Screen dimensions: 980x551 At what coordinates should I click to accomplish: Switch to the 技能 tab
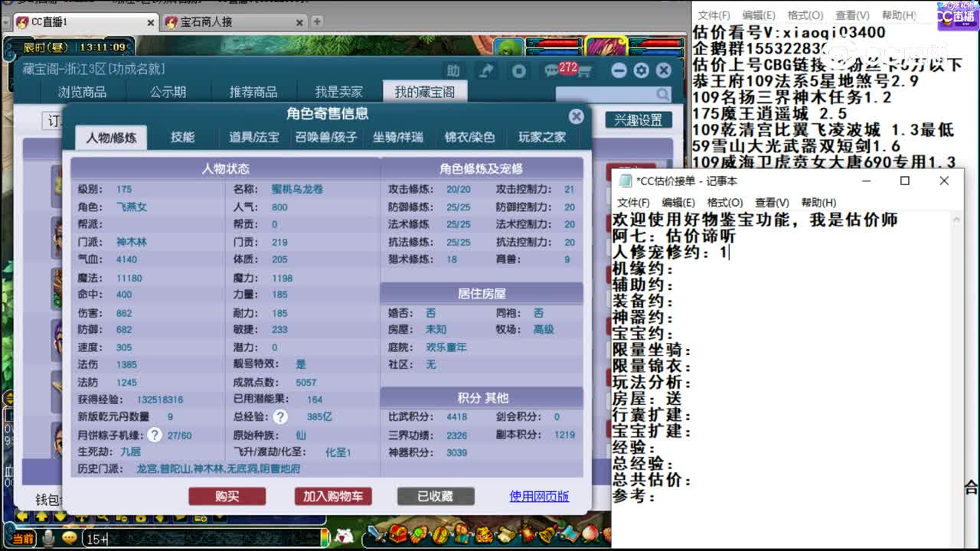tap(182, 138)
